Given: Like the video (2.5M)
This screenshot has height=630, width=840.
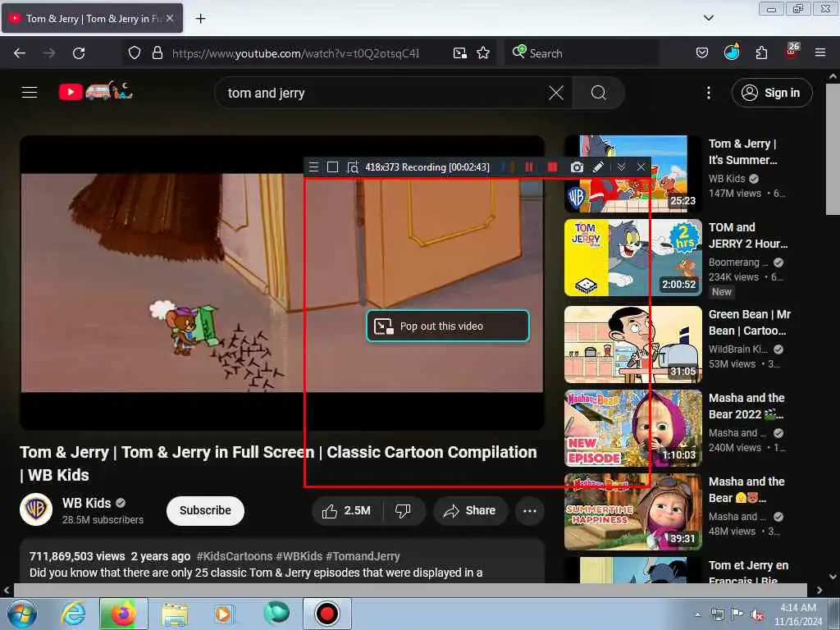Looking at the screenshot, I should tap(347, 511).
